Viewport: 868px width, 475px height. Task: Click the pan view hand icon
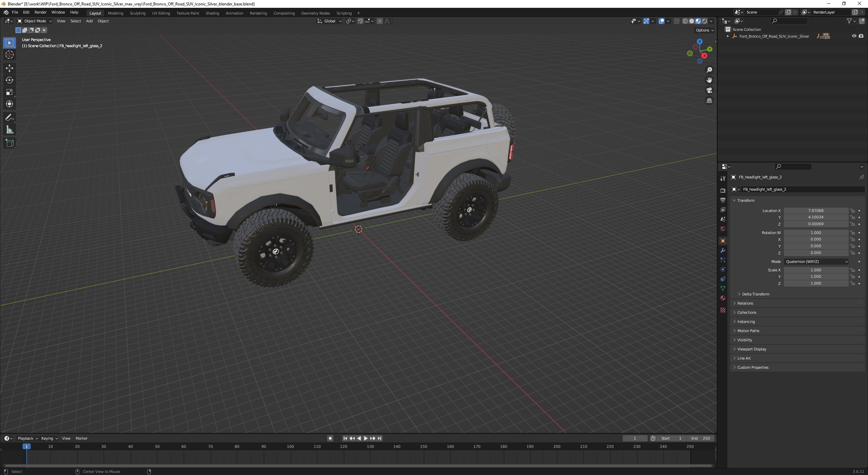coord(709,80)
